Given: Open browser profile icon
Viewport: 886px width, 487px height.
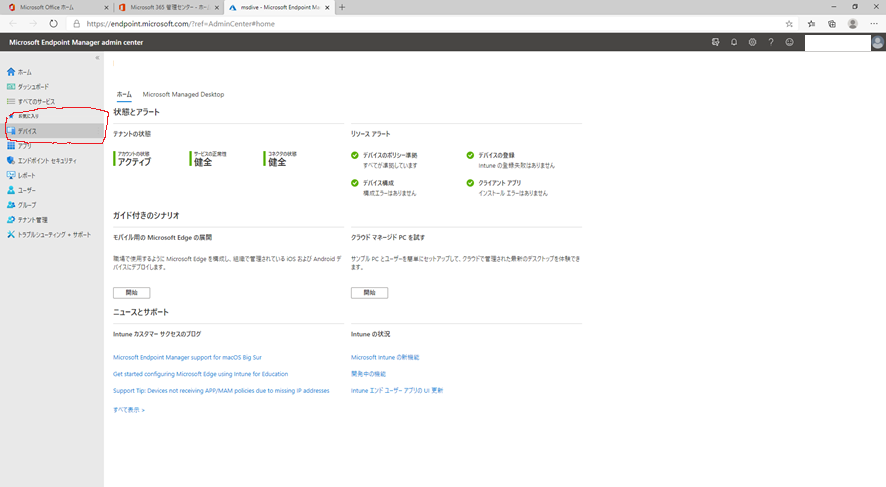Looking at the screenshot, I should [853, 24].
